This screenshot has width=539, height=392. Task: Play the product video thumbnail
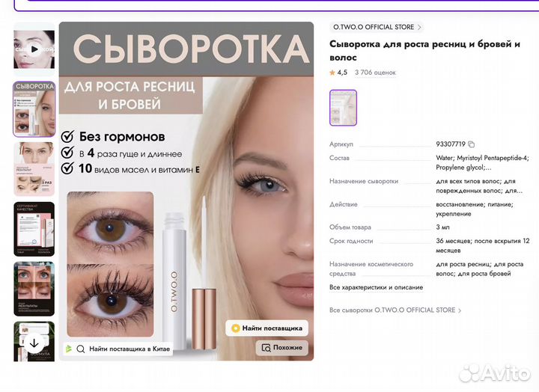[x=34, y=49]
